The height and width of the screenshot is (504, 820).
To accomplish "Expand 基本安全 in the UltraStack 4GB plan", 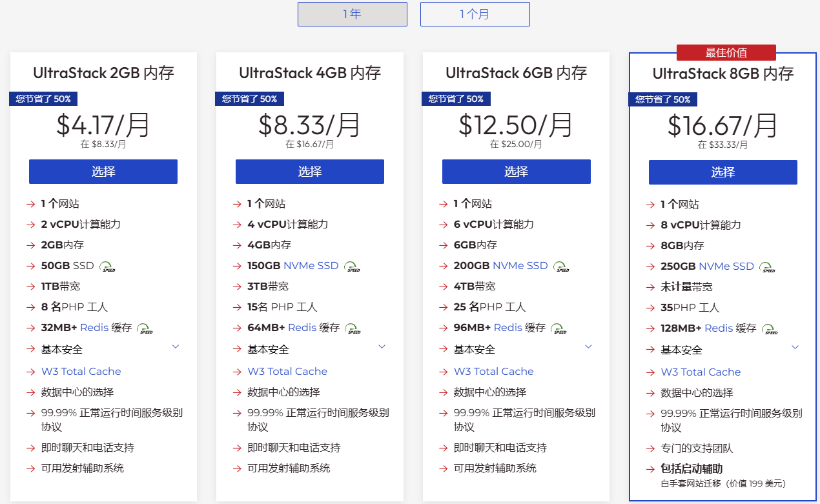I will [x=382, y=347].
